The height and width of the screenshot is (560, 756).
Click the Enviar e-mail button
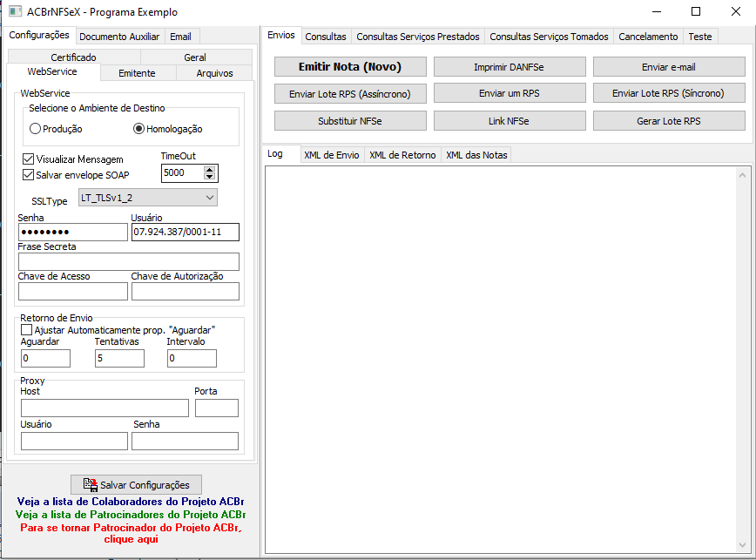[x=669, y=66]
